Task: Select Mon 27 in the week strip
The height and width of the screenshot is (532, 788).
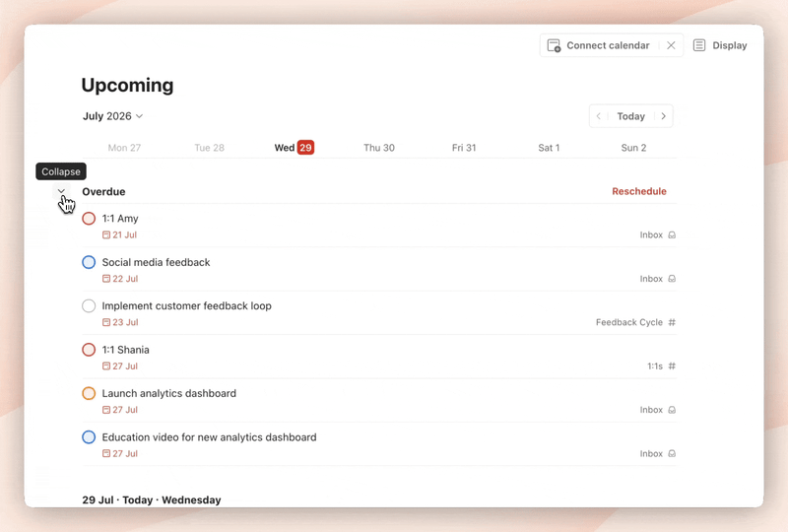Action: (124, 148)
